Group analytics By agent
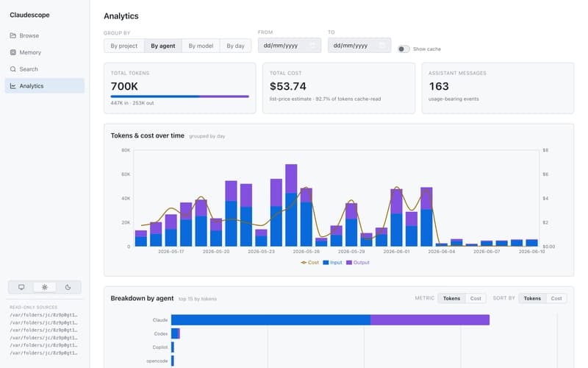This screenshot has width=588, height=368. tap(163, 46)
